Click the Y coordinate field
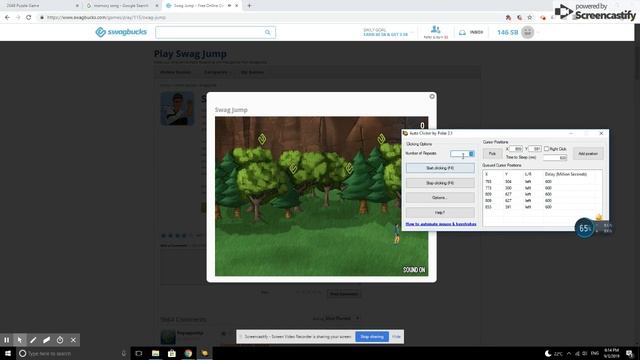Viewport: 640px width, 360px height. (x=535, y=149)
